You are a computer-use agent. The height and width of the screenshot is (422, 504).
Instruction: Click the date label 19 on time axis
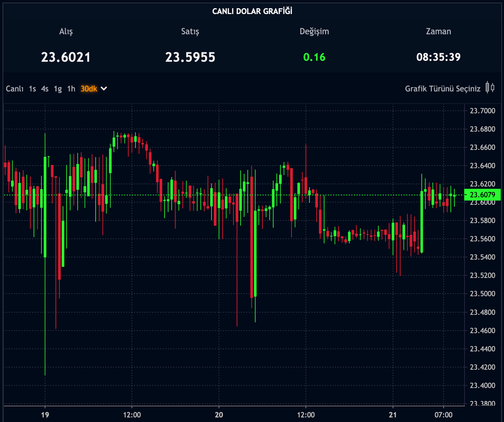tap(45, 415)
